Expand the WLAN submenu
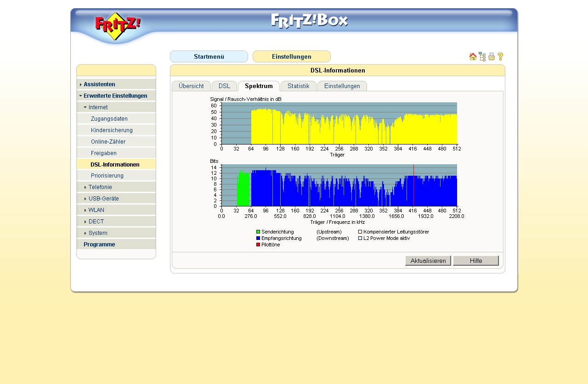The height and width of the screenshot is (384, 588). pos(96,210)
